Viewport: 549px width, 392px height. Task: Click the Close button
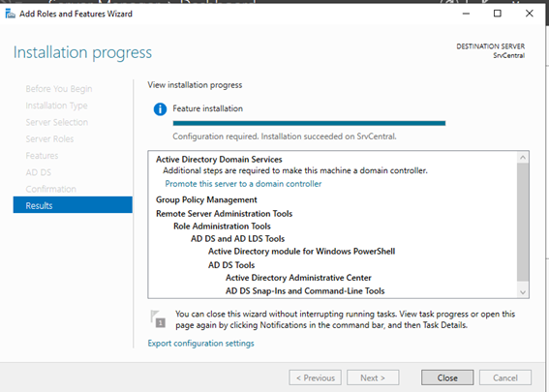point(447,377)
